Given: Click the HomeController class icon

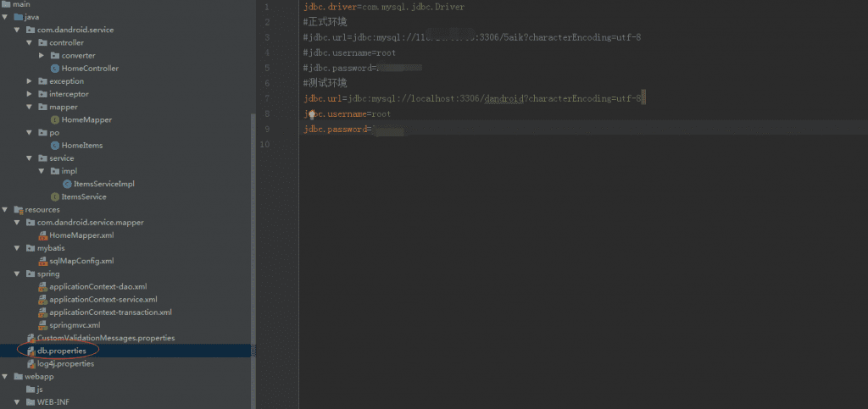Looking at the screenshot, I should [55, 69].
